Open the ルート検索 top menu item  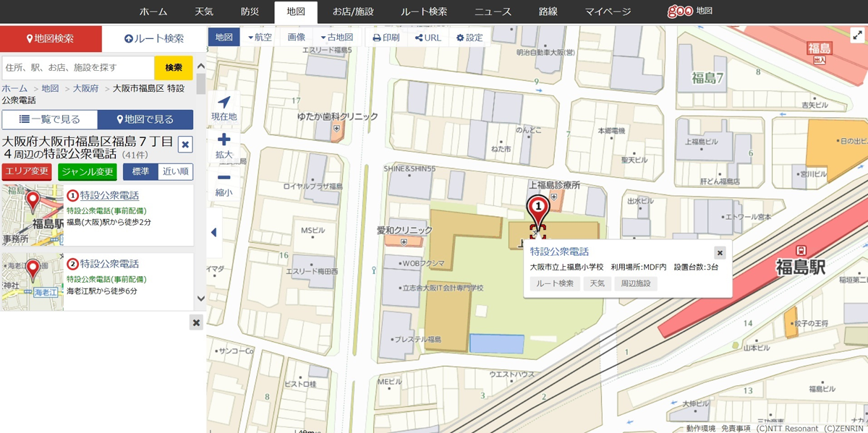click(x=423, y=12)
